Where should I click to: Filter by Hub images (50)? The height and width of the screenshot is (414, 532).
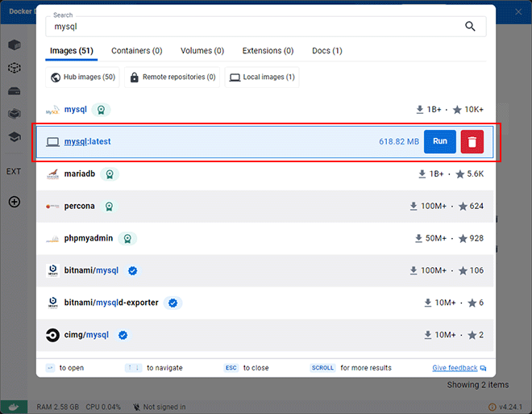point(83,77)
